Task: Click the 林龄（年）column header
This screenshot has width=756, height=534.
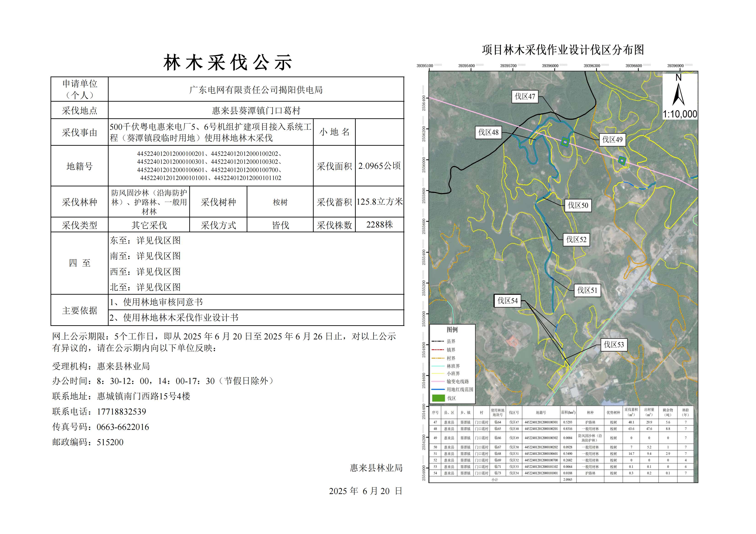Action: tap(686, 412)
